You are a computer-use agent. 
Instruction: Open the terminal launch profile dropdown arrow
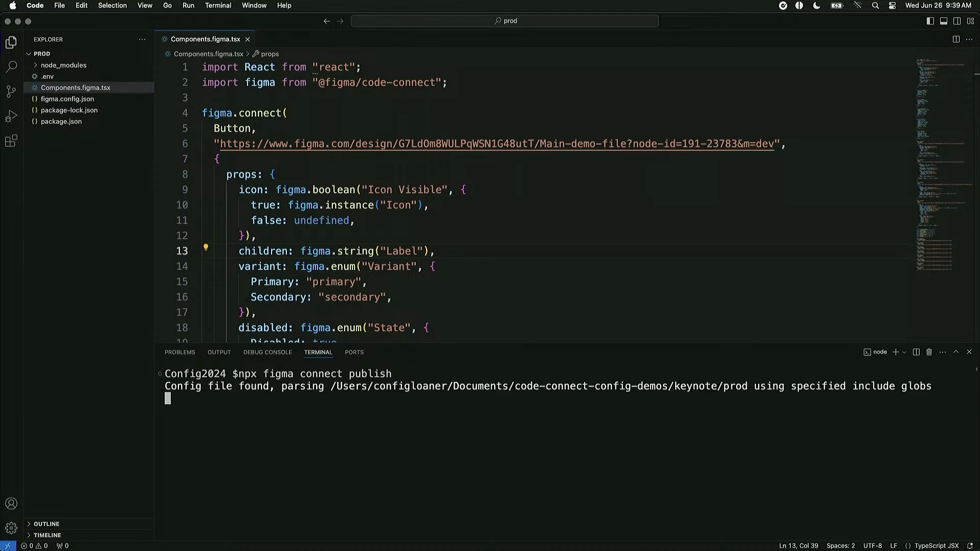904,352
